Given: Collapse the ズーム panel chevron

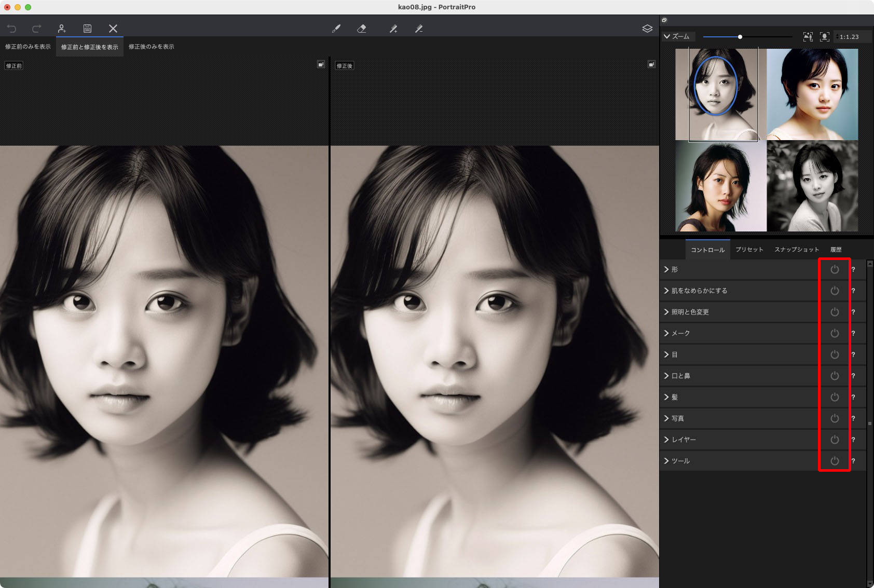Looking at the screenshot, I should click(666, 37).
